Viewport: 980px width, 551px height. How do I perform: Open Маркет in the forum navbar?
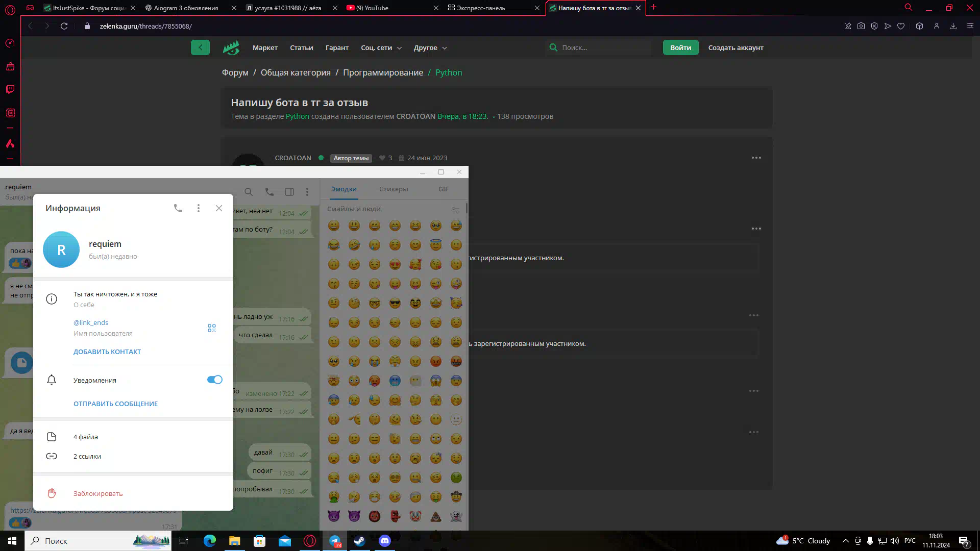point(265,47)
